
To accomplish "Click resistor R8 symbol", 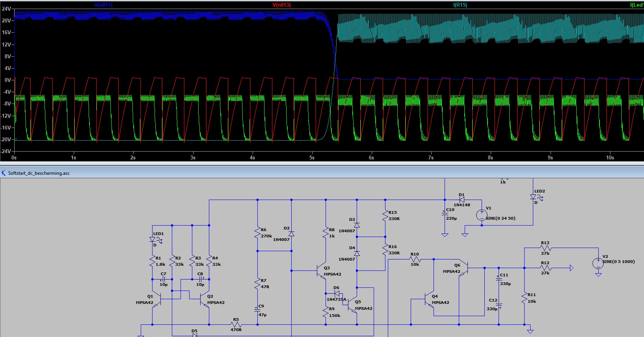I will point(326,233).
